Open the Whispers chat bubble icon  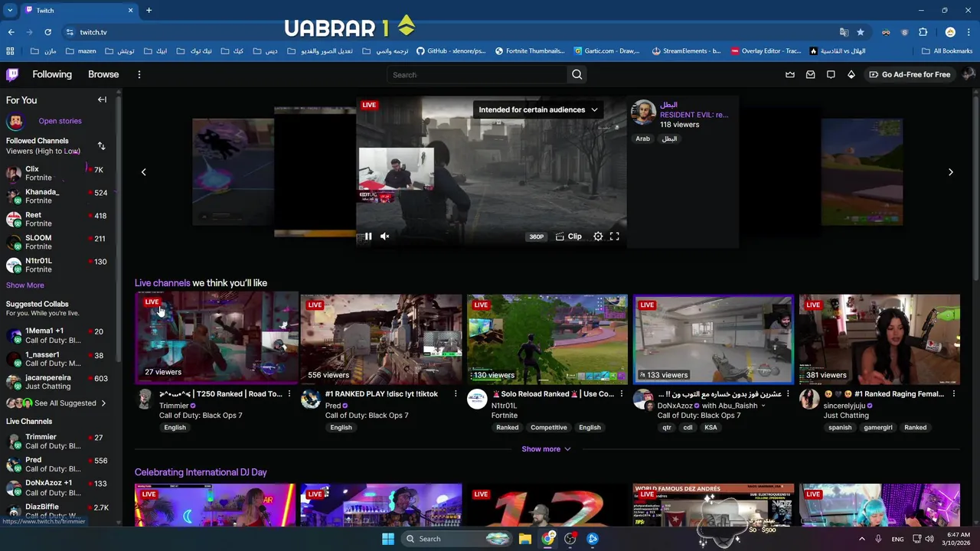click(831, 74)
